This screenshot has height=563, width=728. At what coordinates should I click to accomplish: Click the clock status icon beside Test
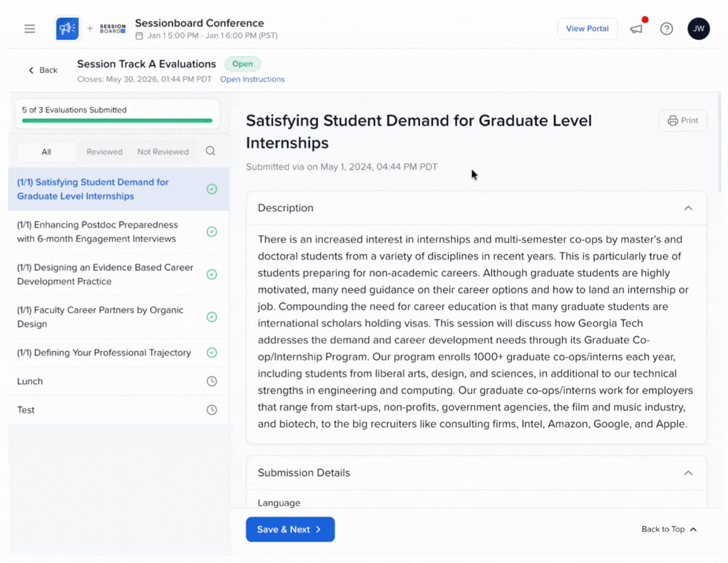(212, 410)
